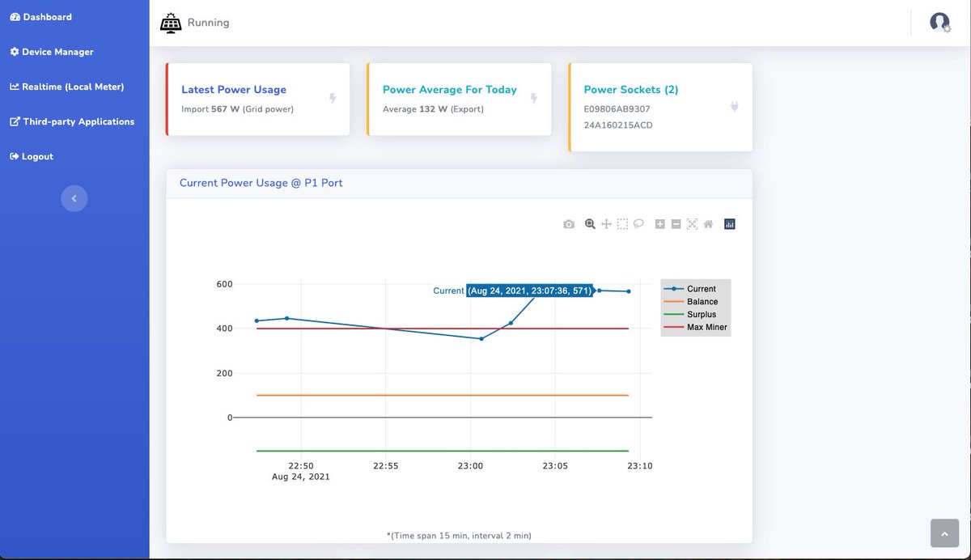Click the chart tooltip showing 23:07:36, 571
The height and width of the screenshot is (560, 971).
[x=530, y=291]
